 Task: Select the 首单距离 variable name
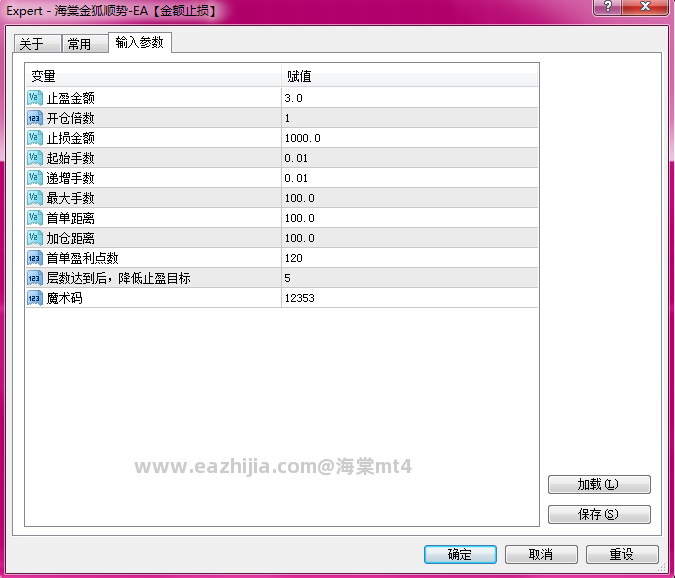pos(71,218)
